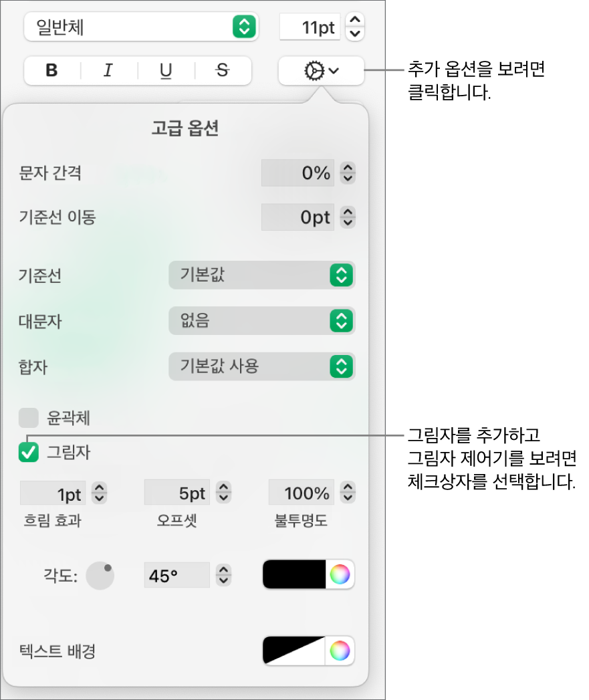This screenshot has width=589, height=700.
Task: Click the 불투명도 opacity stepper
Action: click(x=348, y=494)
